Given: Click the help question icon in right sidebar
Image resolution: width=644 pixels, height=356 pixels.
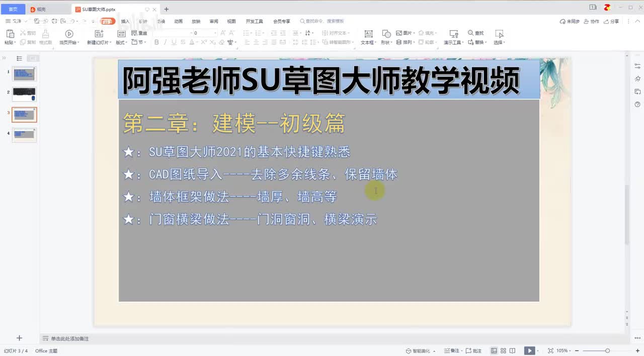Looking at the screenshot, I should coord(637,104).
